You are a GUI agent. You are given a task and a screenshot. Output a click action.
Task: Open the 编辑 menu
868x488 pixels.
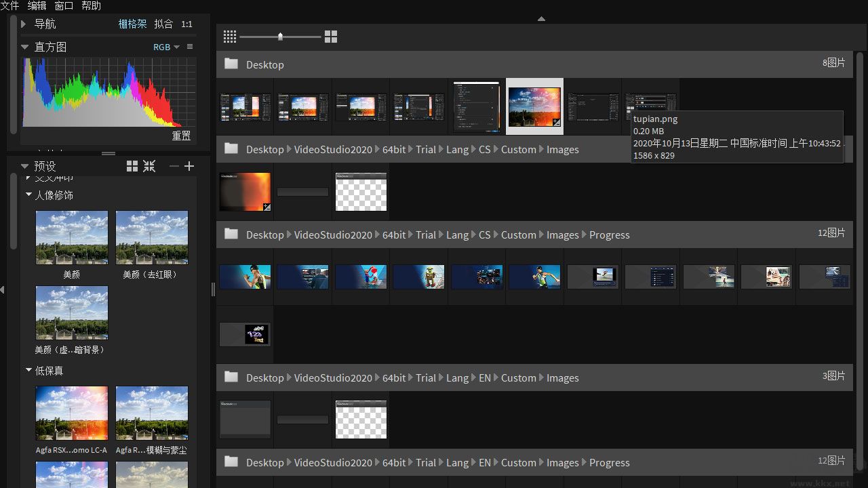pos(37,5)
